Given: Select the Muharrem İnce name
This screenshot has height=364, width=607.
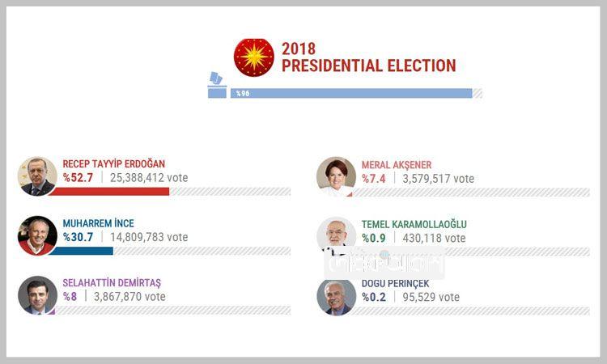Looking at the screenshot, I should pyautogui.click(x=98, y=223).
